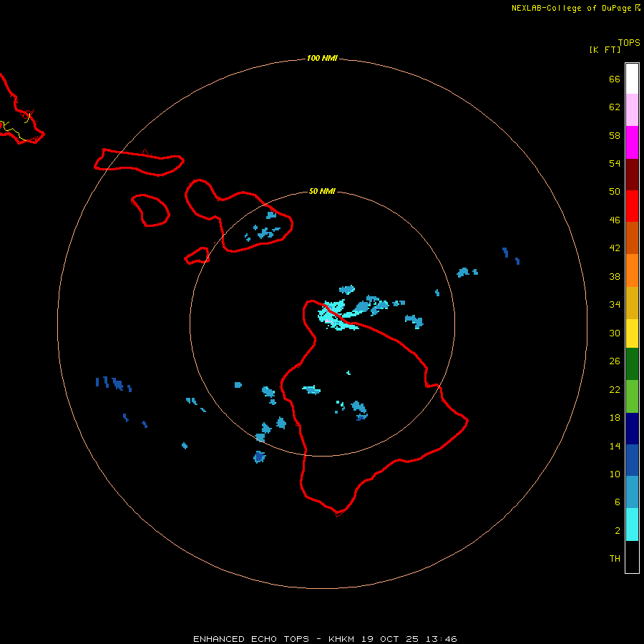
Task: Click the yellow 30-34 kft color band
Action: pos(632,333)
